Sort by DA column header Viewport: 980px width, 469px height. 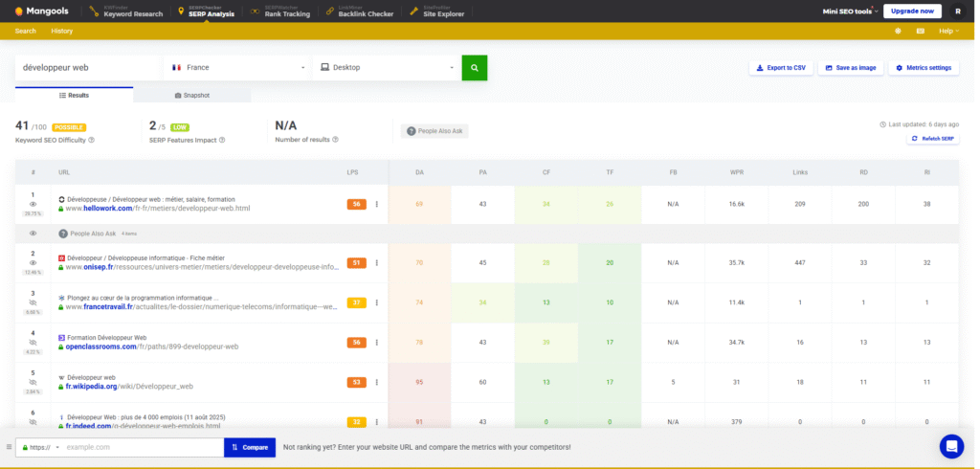(x=419, y=172)
